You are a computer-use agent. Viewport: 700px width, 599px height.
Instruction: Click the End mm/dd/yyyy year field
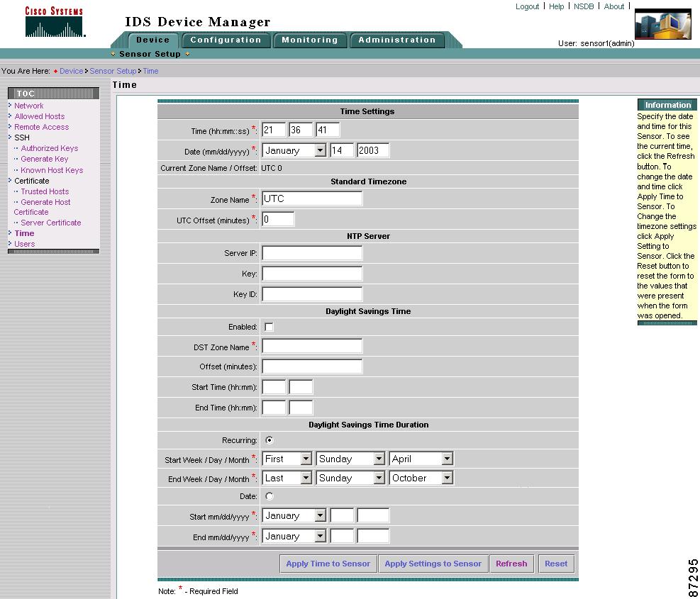[x=373, y=536]
